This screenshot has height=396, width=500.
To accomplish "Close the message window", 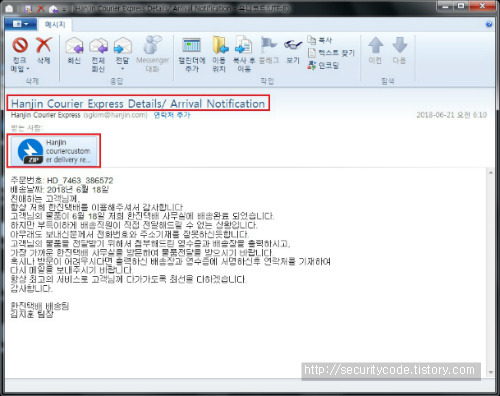I will pyautogui.click(x=482, y=6).
